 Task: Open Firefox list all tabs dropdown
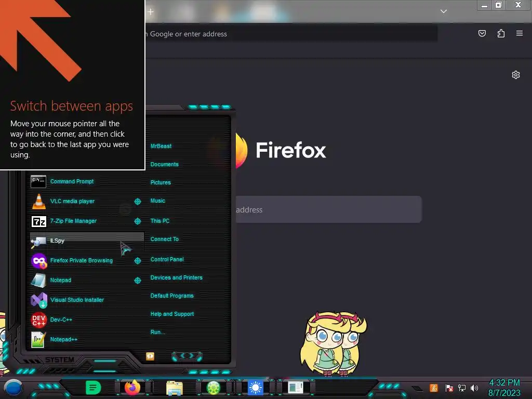pos(444,11)
